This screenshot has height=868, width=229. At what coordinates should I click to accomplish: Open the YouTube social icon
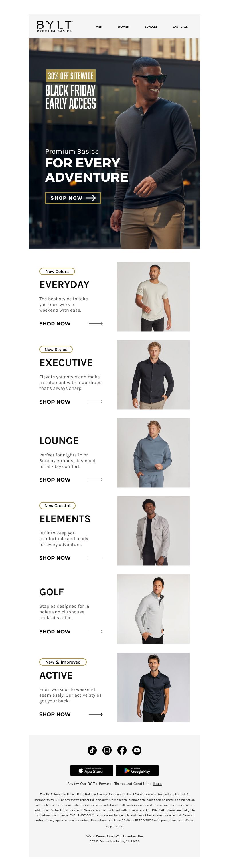point(137,750)
